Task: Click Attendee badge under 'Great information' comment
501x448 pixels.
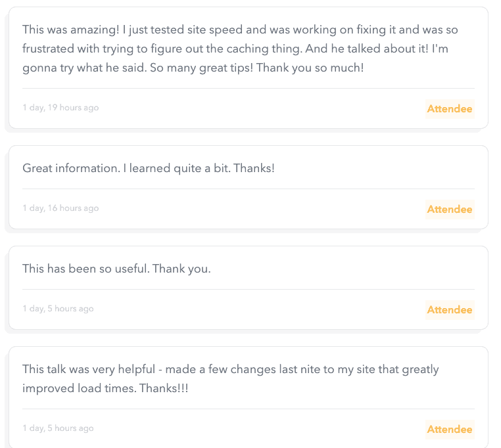Action: [x=450, y=210]
